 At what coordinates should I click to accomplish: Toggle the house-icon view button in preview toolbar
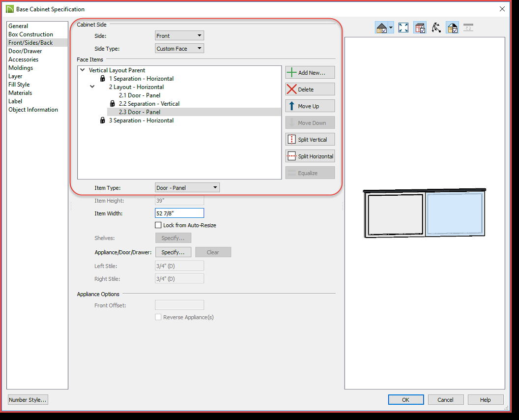tap(381, 28)
